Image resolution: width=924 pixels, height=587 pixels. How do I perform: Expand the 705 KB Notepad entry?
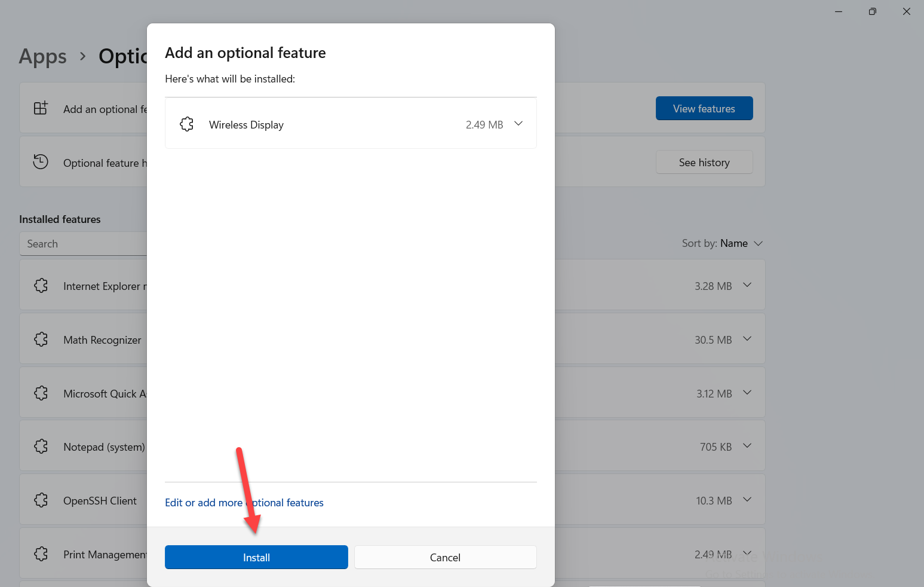coord(747,446)
